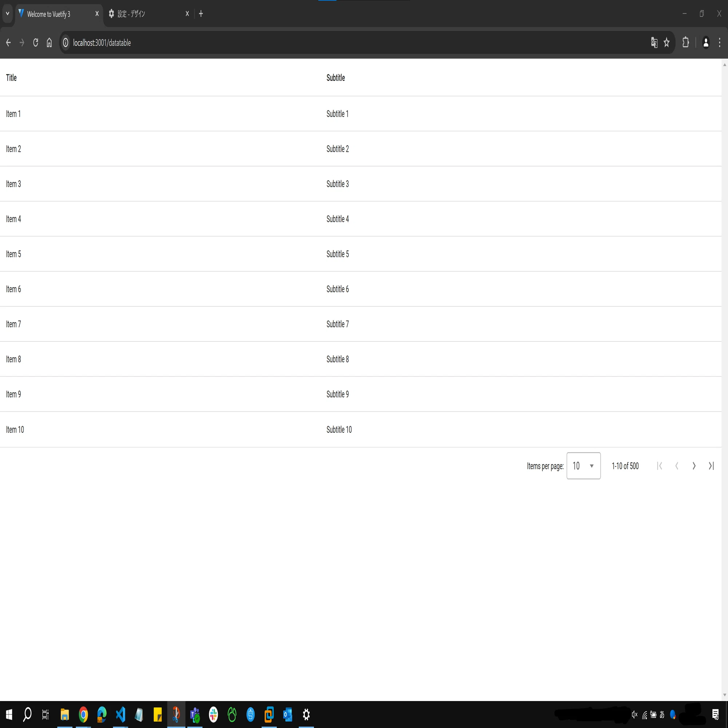Open the Windows Start menu
The width and height of the screenshot is (728, 728).
coord(9,715)
